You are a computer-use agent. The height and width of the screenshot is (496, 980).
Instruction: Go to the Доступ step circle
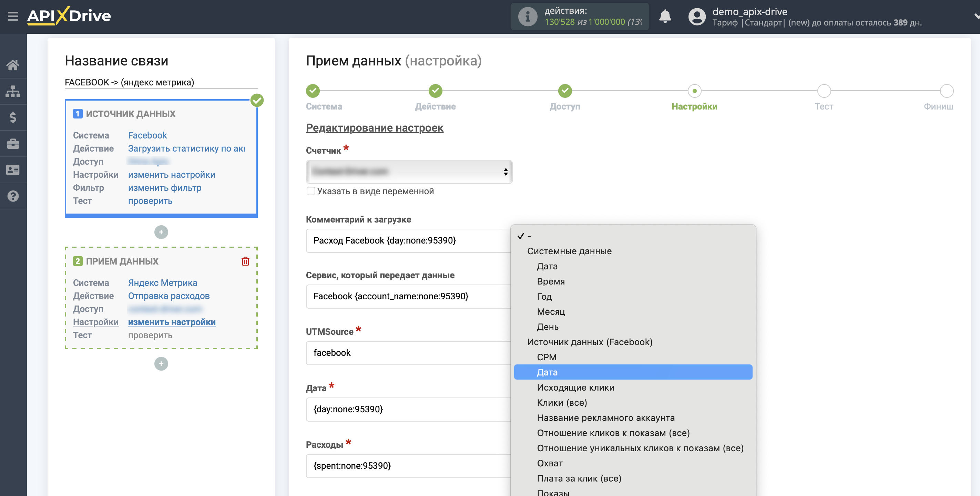click(565, 91)
